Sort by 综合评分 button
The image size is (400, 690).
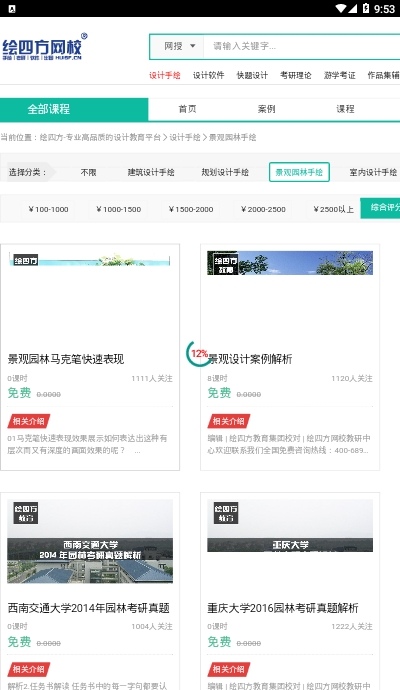(380, 208)
